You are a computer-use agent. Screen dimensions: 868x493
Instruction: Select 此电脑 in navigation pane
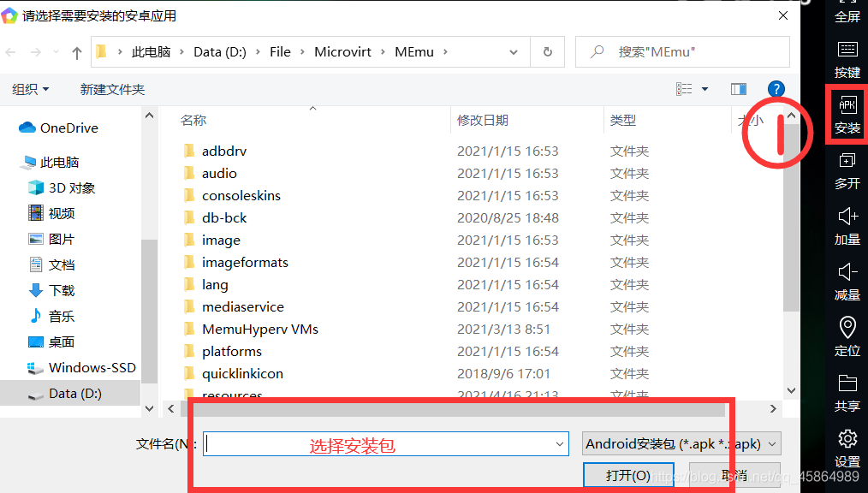point(51,162)
